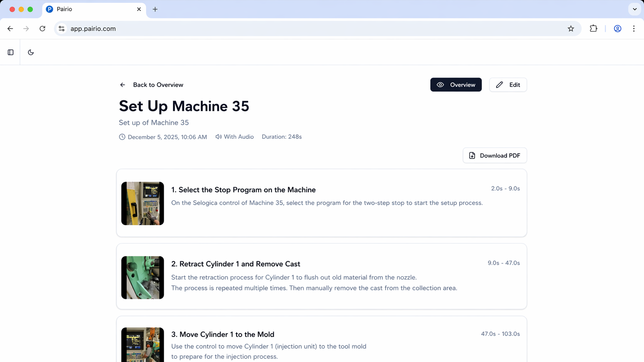The width and height of the screenshot is (644, 362).
Task: Open the Chrome profile icon
Action: (617, 28)
